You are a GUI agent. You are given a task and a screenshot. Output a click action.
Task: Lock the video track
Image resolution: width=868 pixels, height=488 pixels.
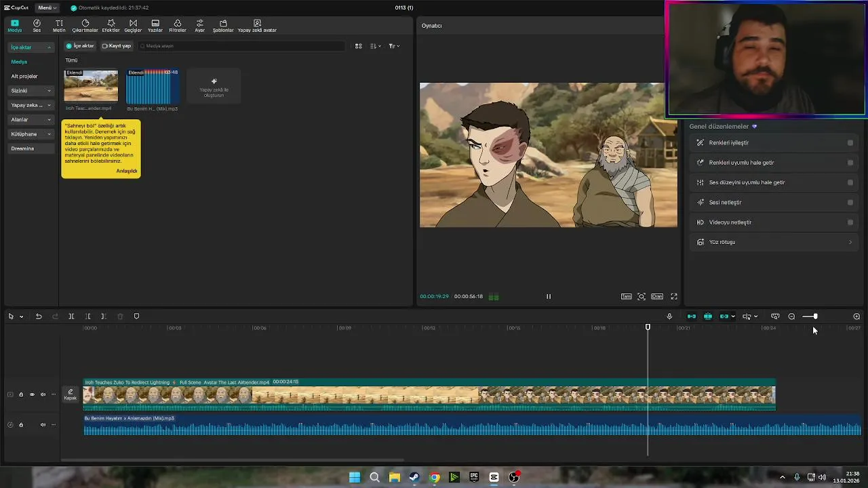pyautogui.click(x=21, y=394)
